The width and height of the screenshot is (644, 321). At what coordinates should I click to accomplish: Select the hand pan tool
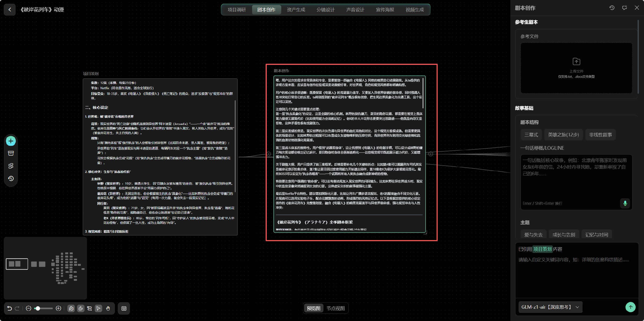click(108, 308)
